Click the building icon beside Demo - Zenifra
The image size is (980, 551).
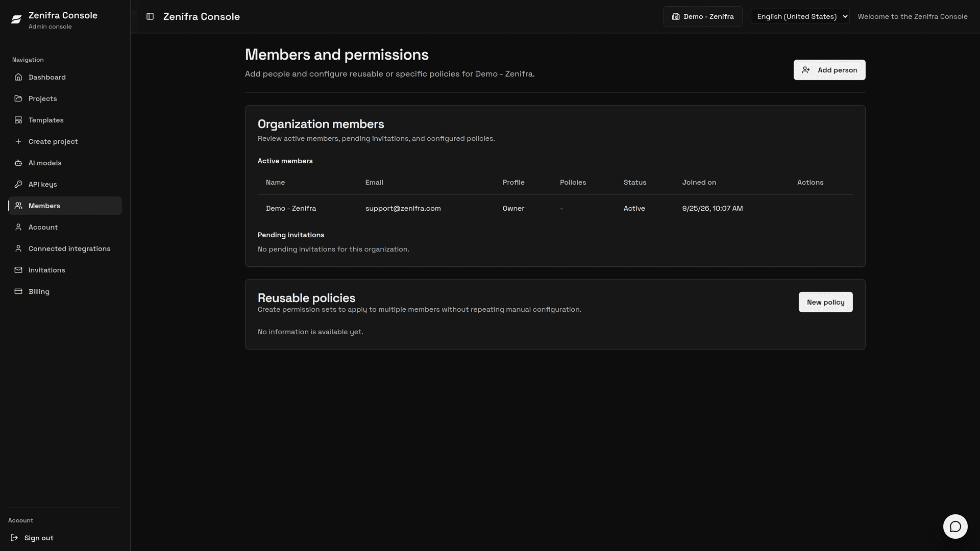coord(676,16)
